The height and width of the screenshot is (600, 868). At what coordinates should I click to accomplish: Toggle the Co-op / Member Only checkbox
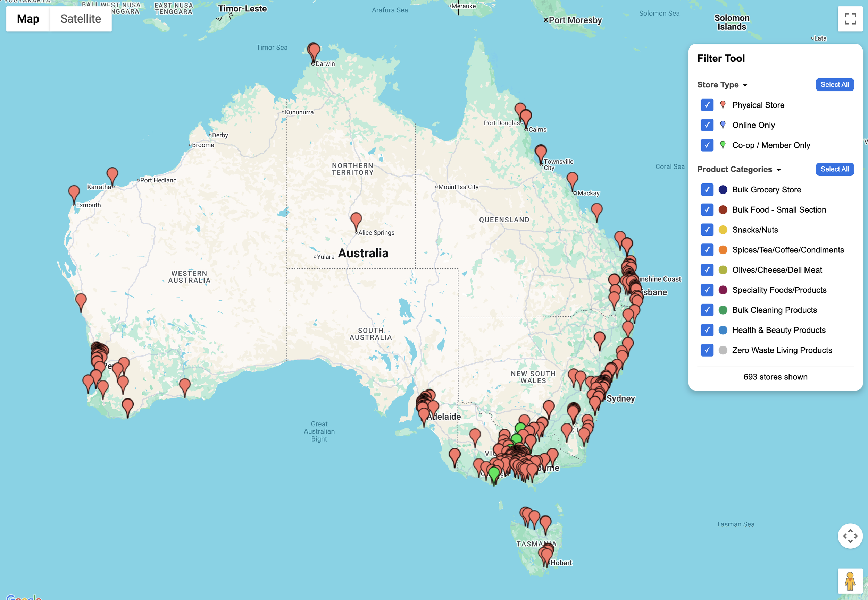(x=707, y=145)
